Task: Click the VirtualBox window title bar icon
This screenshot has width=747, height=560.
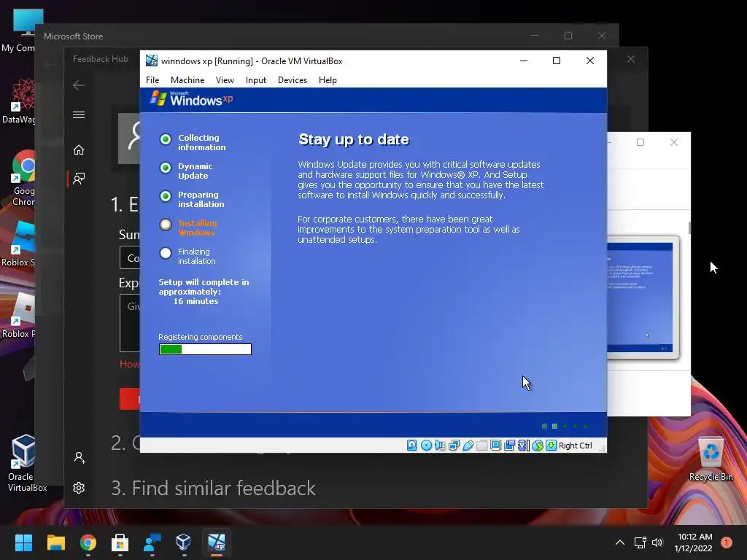Action: (152, 61)
